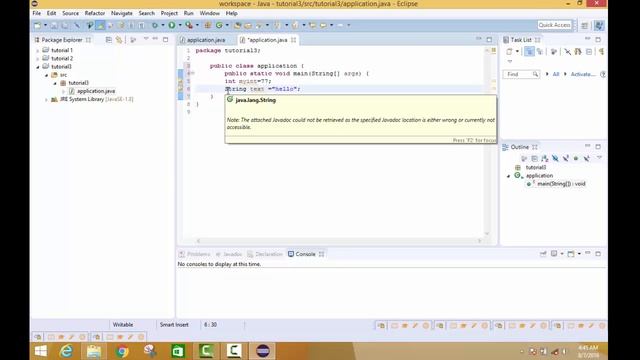Open the New wizard dropdown arrow
Screen dimensions: 640x360
[45, 25]
